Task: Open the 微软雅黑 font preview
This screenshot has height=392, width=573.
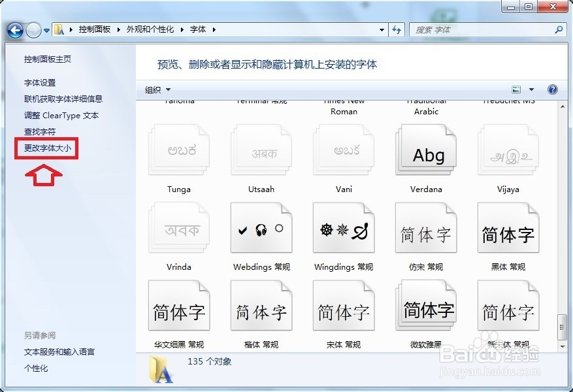Action: 426,305
